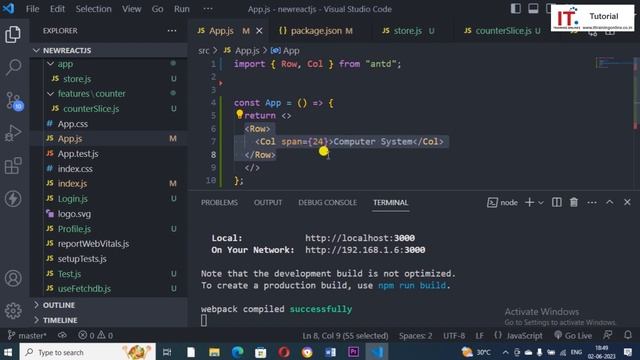The height and width of the screenshot is (360, 640).
Task: Expand the Timeline section
Action: click(109, 320)
